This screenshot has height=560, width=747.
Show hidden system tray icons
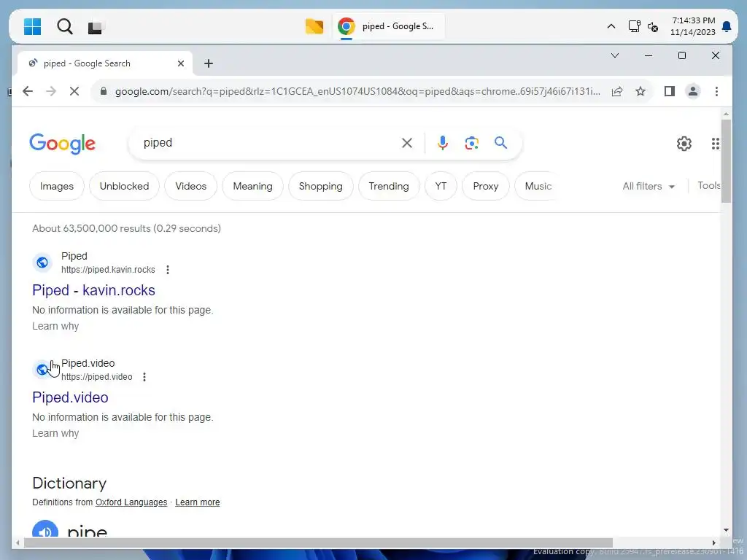(611, 27)
